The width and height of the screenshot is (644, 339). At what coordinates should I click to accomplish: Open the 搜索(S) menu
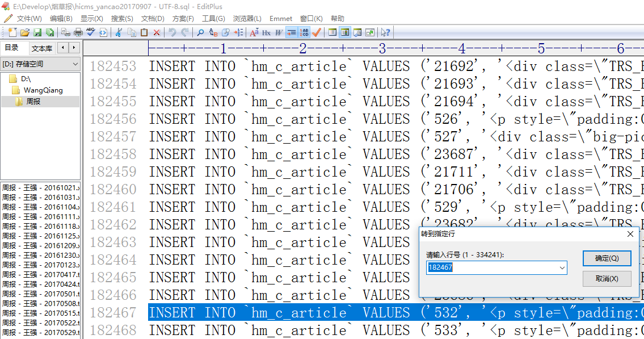pos(122,19)
